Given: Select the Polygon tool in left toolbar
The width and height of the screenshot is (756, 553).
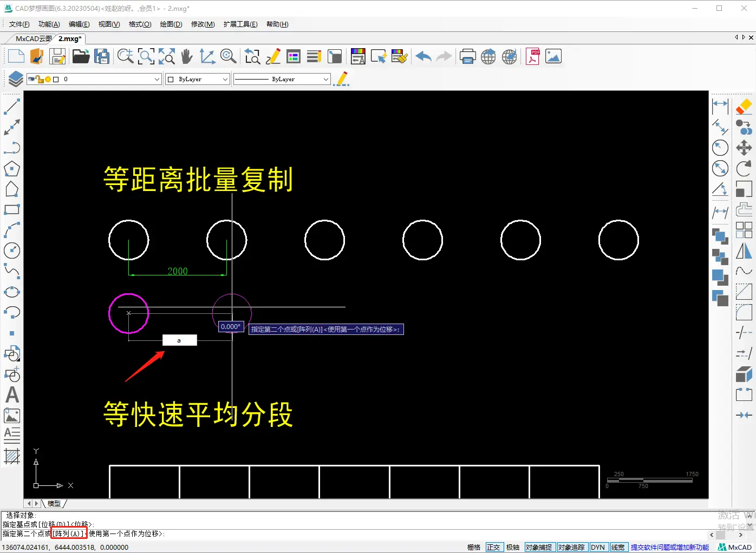Looking at the screenshot, I should pos(12,168).
